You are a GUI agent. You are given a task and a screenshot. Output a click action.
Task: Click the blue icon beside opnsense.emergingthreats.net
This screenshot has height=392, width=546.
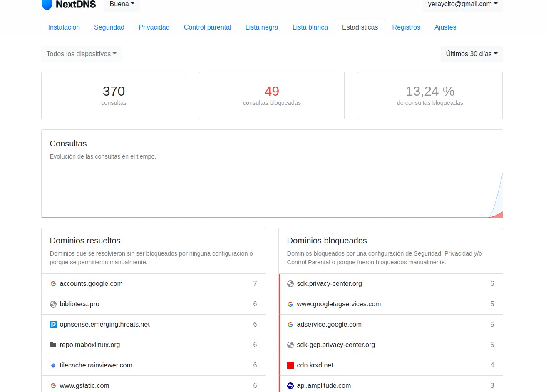53,325
